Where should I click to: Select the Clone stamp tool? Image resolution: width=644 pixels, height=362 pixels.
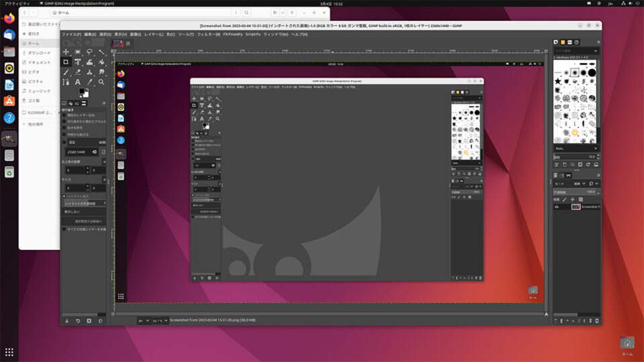click(x=89, y=72)
